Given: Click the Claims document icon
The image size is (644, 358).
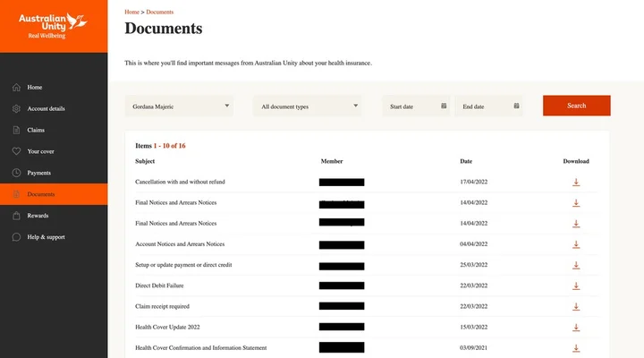Looking at the screenshot, I should [x=16, y=130].
